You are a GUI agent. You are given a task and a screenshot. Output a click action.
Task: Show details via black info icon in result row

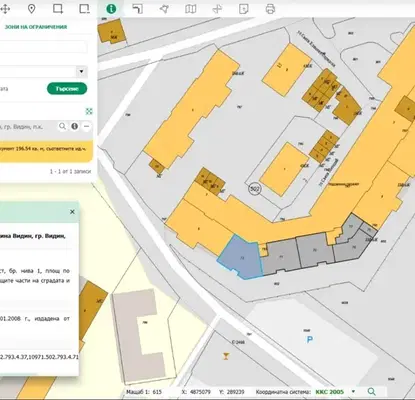(x=74, y=126)
